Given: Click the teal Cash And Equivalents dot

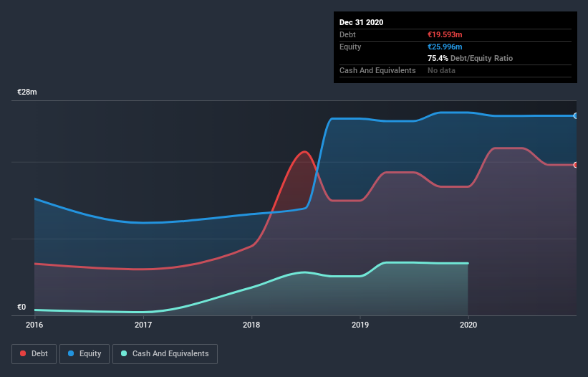Looking at the screenshot, I should (124, 353).
